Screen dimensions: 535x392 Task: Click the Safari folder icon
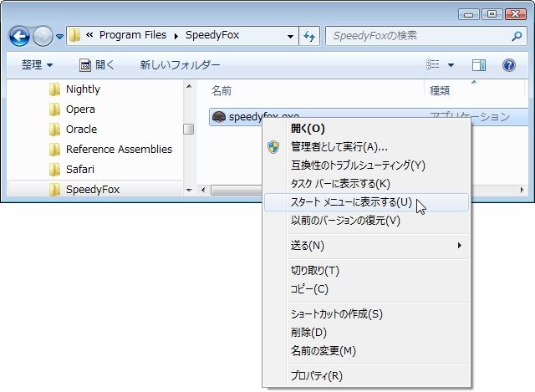[x=54, y=169]
